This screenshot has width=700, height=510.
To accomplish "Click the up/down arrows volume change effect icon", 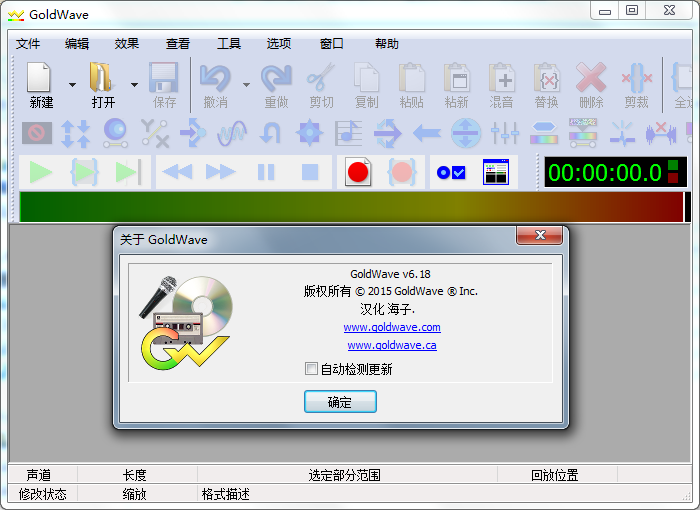I will [x=75, y=133].
